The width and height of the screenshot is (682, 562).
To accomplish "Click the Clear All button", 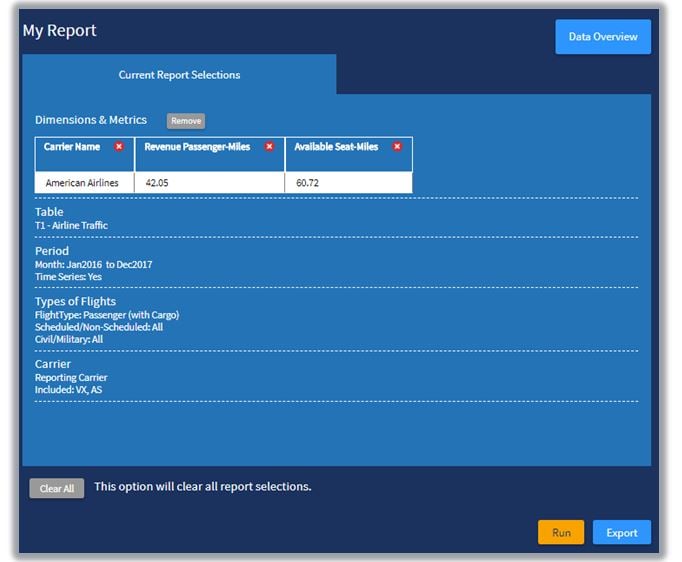I will pos(57,489).
